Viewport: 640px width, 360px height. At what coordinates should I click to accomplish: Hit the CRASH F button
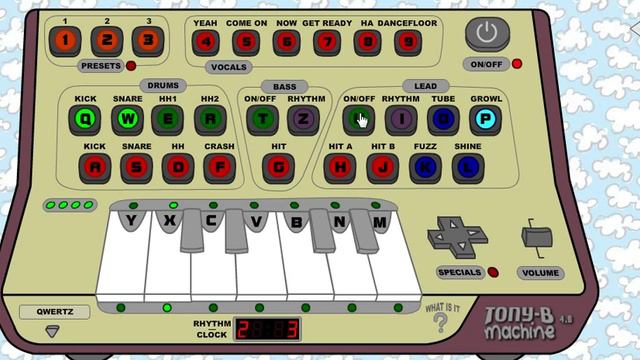click(220, 168)
